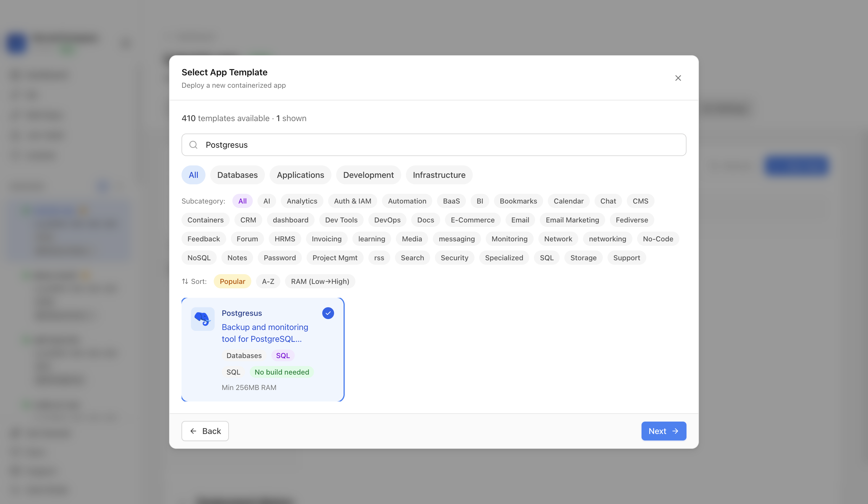Click the Postgresus elephant icon
This screenshot has width=868, height=504.
click(x=203, y=319)
